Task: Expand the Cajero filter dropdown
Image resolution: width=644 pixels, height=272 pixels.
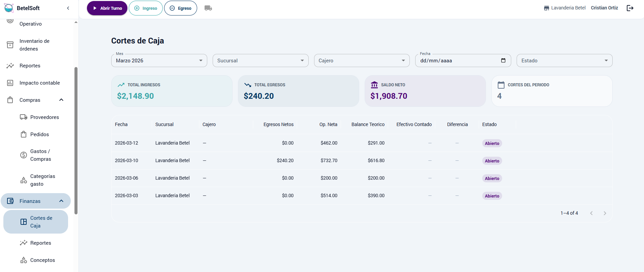Action: point(361,61)
